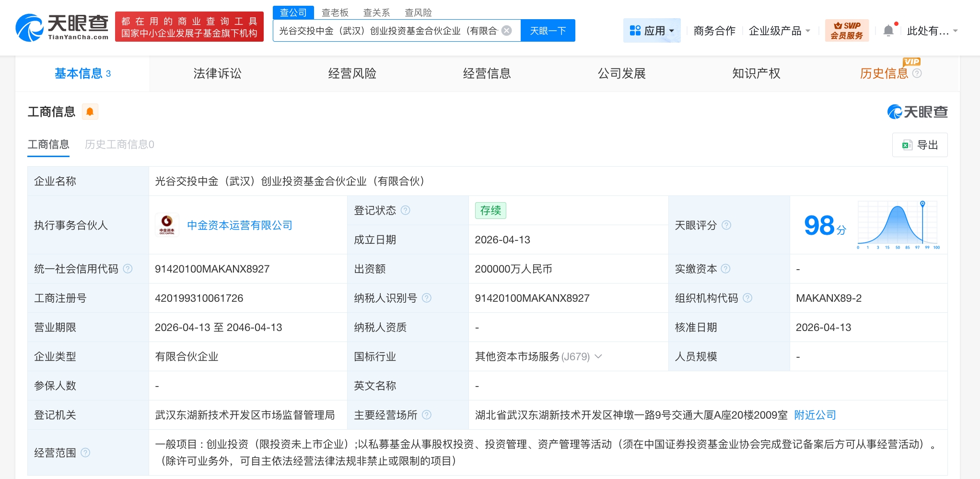This screenshot has height=479, width=980.
Task: Click the help icon beside 天眼评分
Action: [x=727, y=225]
